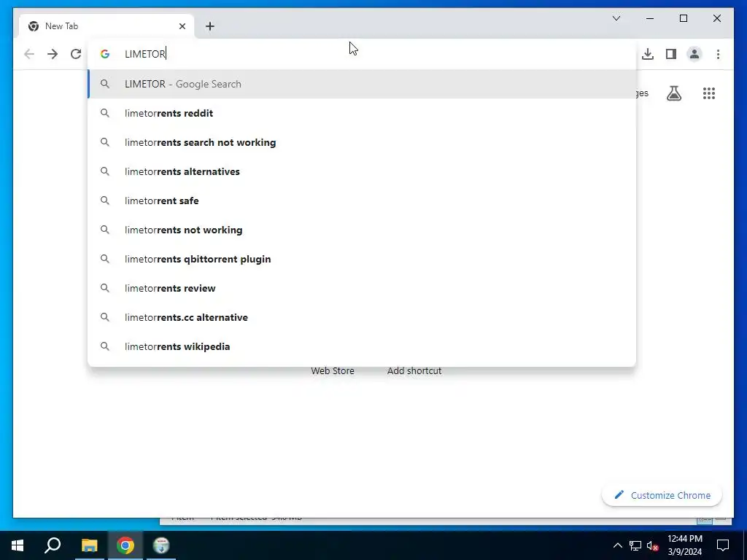
Task: Choose suggestion limetorrents search not working
Action: (x=362, y=142)
